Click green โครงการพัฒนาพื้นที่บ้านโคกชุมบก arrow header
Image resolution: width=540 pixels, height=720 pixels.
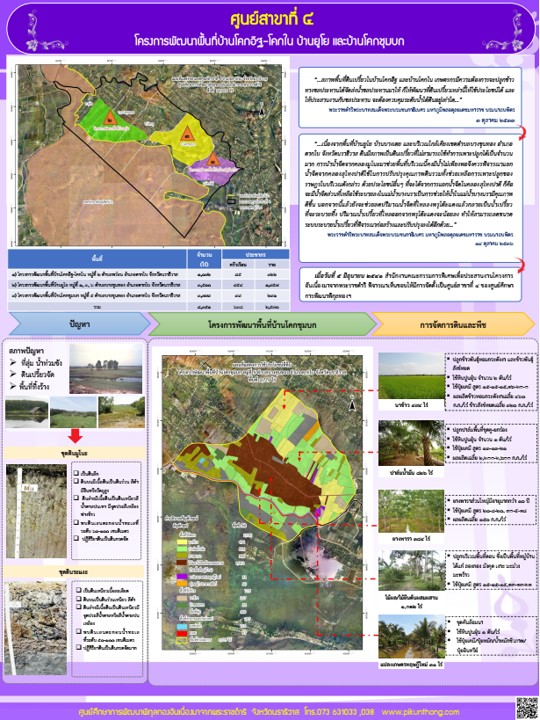263,324
